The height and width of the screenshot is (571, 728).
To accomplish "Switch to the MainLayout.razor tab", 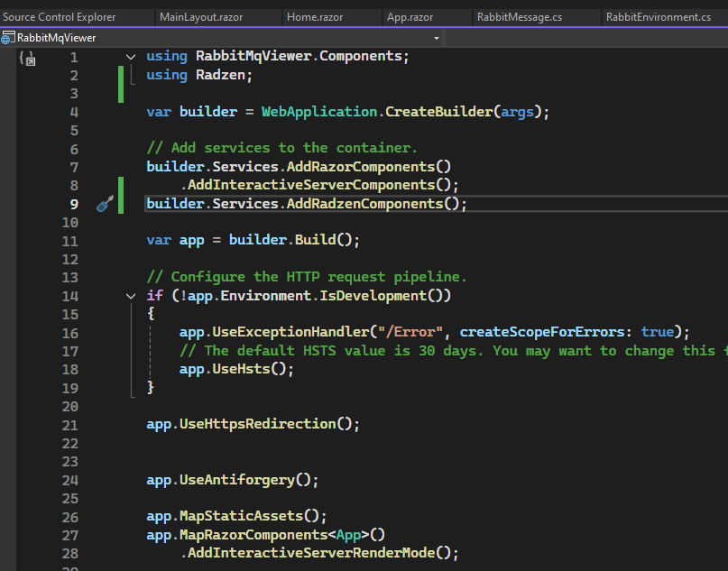I will point(201,17).
